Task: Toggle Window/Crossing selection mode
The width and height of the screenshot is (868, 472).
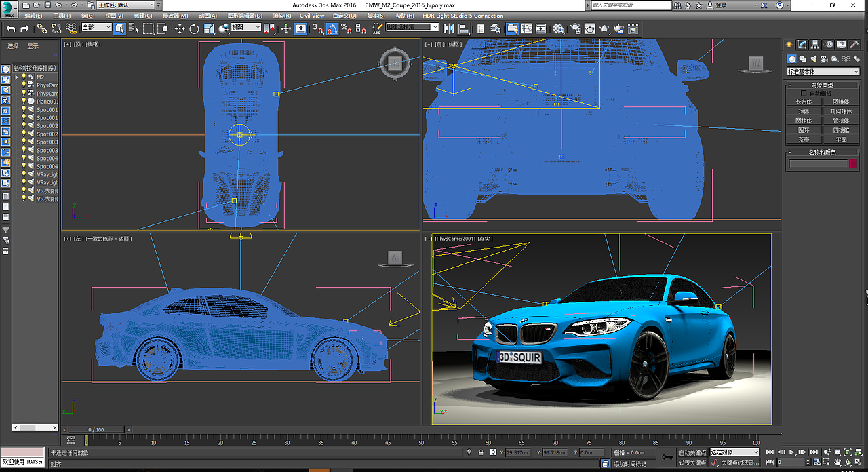Action: point(163,28)
